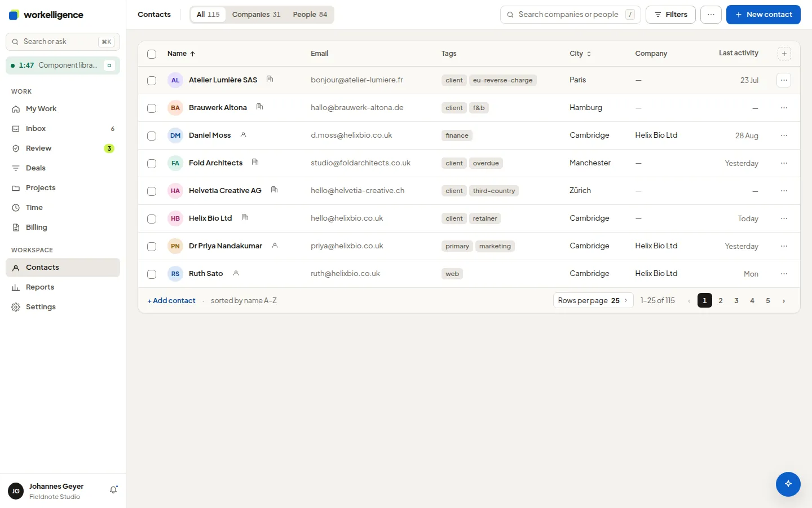Click the AL avatar for Atelier Lumière
Screen dimensions: 812x508
(175, 80)
